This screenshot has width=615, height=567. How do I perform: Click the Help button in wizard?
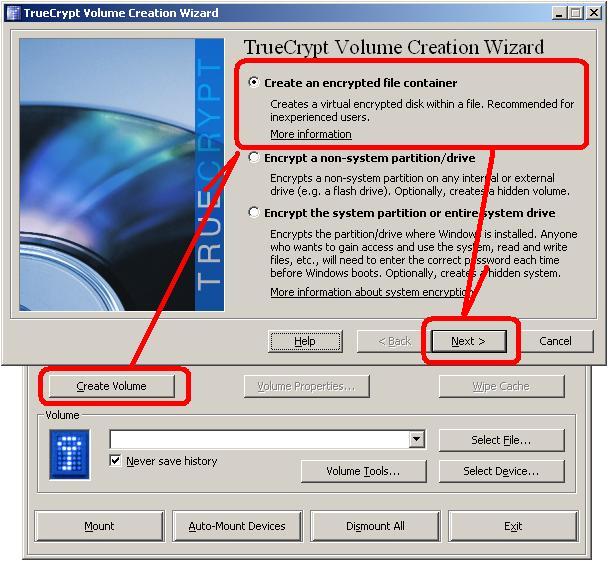(x=305, y=341)
